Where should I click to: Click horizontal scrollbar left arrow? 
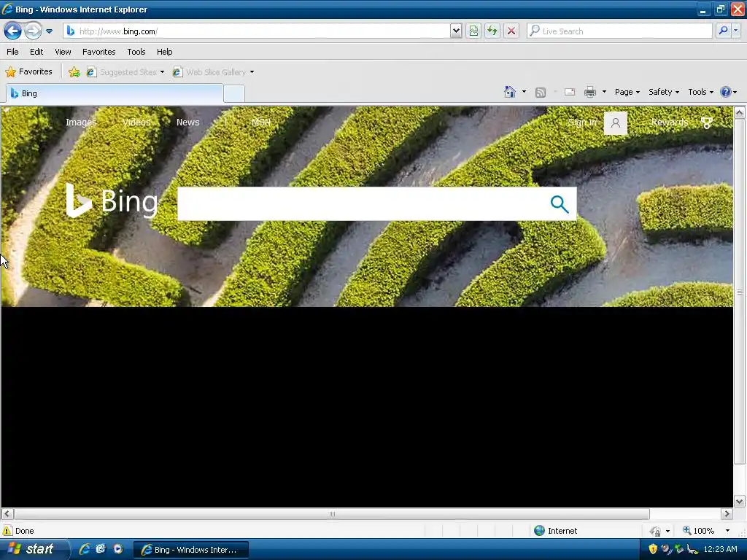7,514
